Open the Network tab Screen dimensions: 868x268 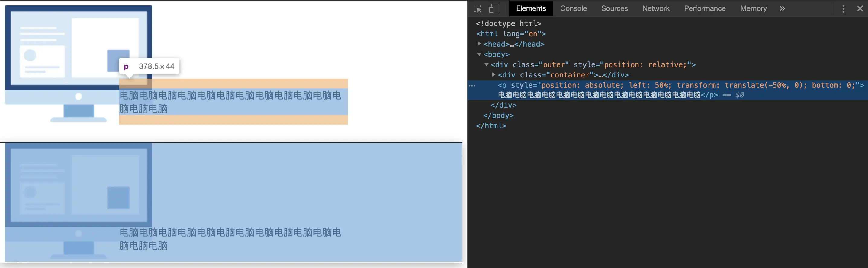656,8
